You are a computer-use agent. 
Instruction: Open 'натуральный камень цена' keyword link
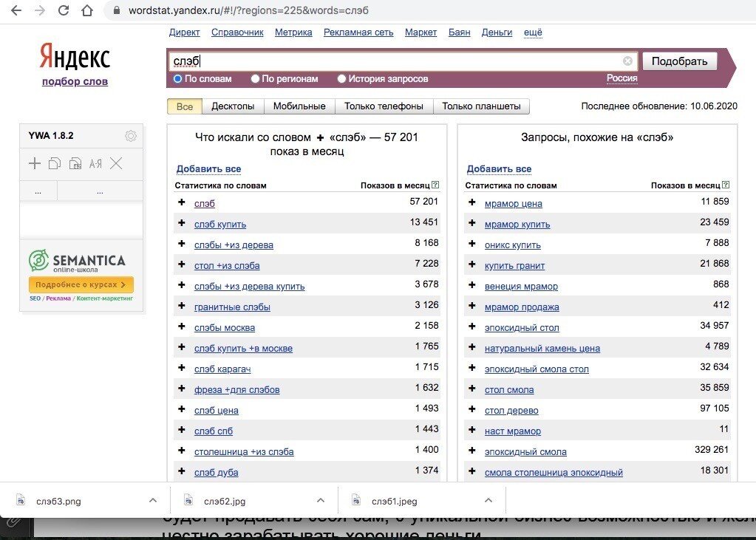pos(542,348)
